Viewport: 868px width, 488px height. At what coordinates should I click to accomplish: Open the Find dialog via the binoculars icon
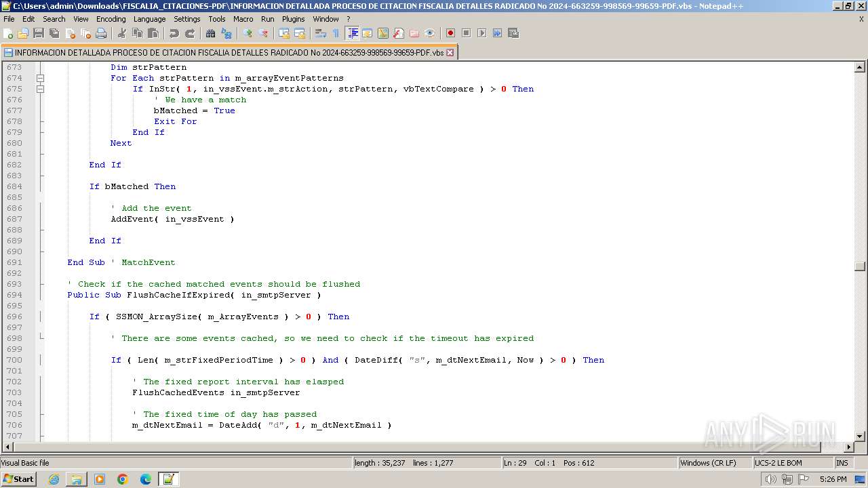(211, 33)
